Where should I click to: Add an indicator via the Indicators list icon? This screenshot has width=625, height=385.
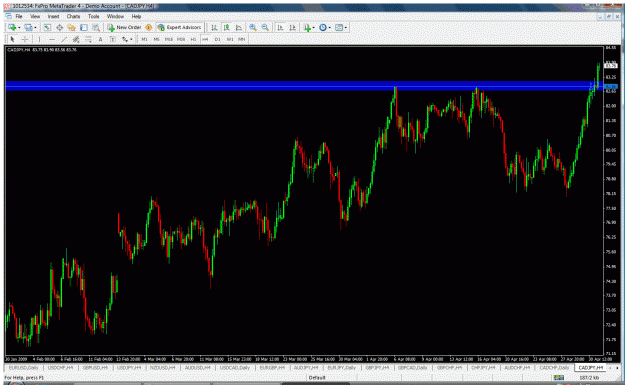tap(307, 27)
